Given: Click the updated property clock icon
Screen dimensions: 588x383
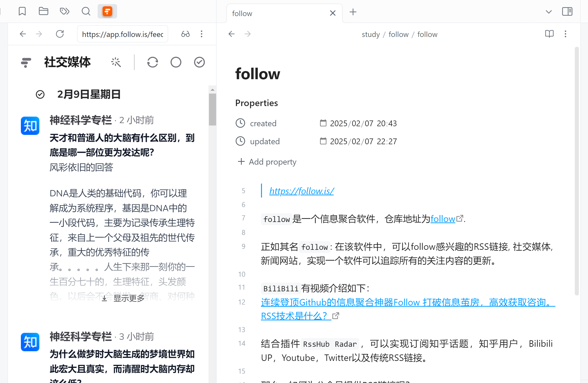Looking at the screenshot, I should 240,141.
